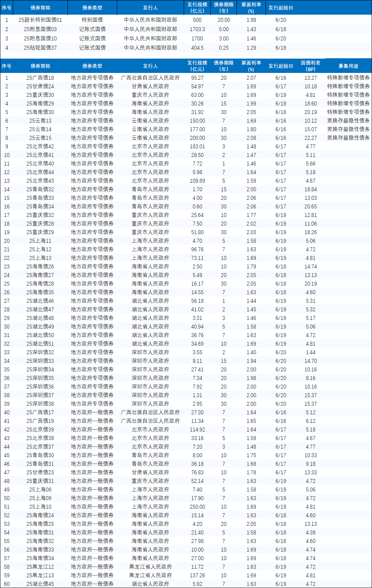Click bond name 25广西债17
The width and height of the screenshot is (372, 588).
[x=40, y=412]
